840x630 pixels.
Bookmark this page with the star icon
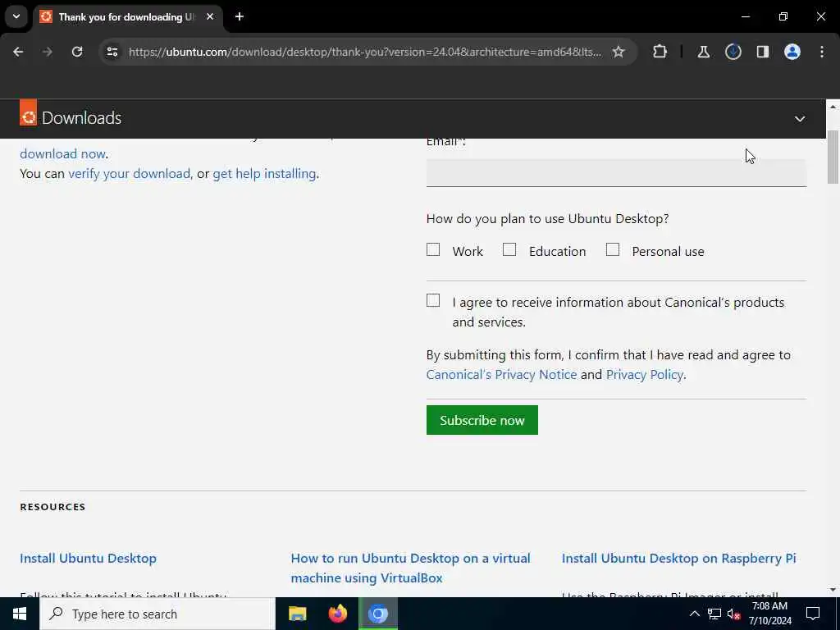[x=619, y=52]
